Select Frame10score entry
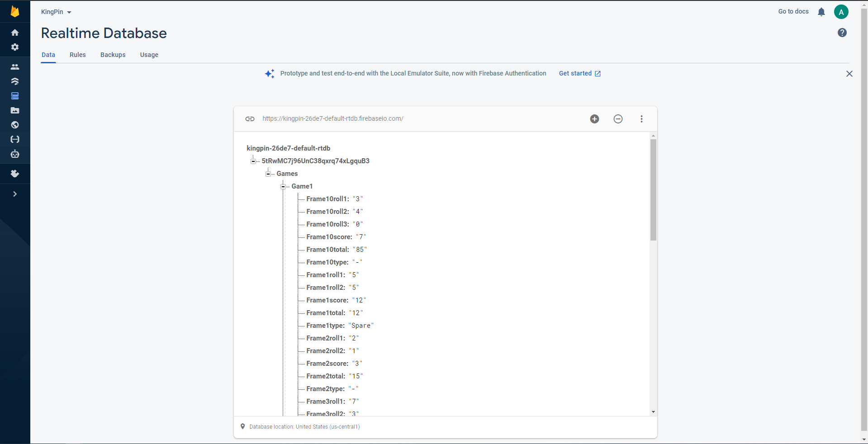Viewport: 868px width, 444px height. [336, 237]
